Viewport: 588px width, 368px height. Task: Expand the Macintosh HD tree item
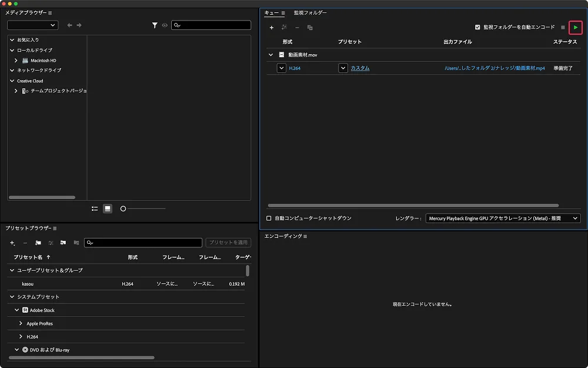[16, 60]
